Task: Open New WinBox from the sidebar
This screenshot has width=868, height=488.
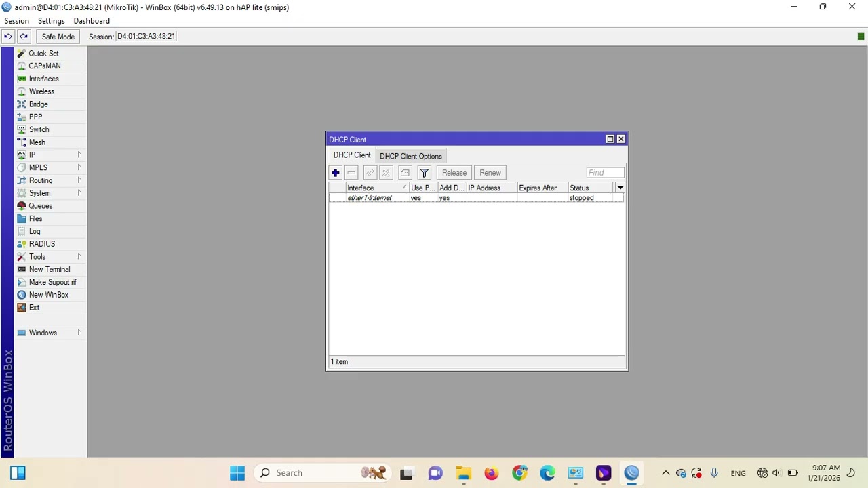Action: pyautogui.click(x=49, y=295)
